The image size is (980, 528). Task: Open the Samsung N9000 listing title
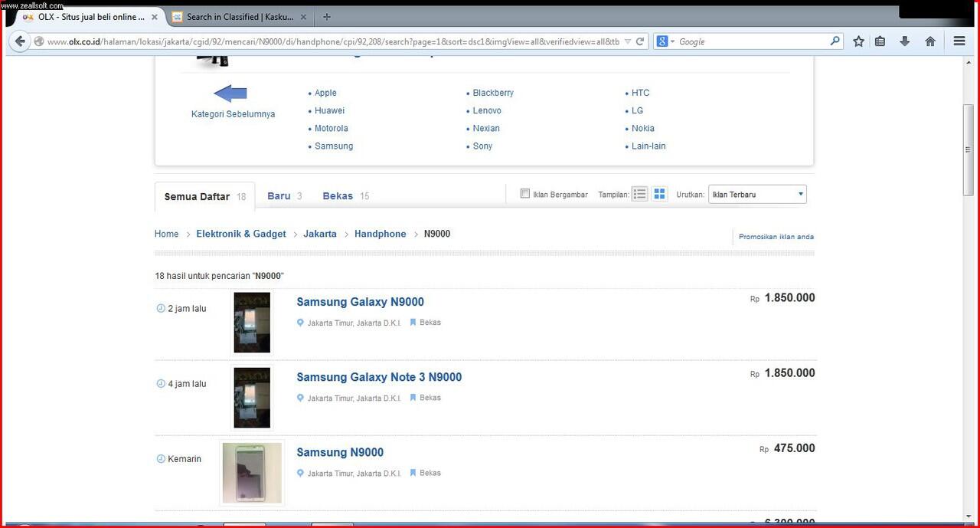pos(340,452)
